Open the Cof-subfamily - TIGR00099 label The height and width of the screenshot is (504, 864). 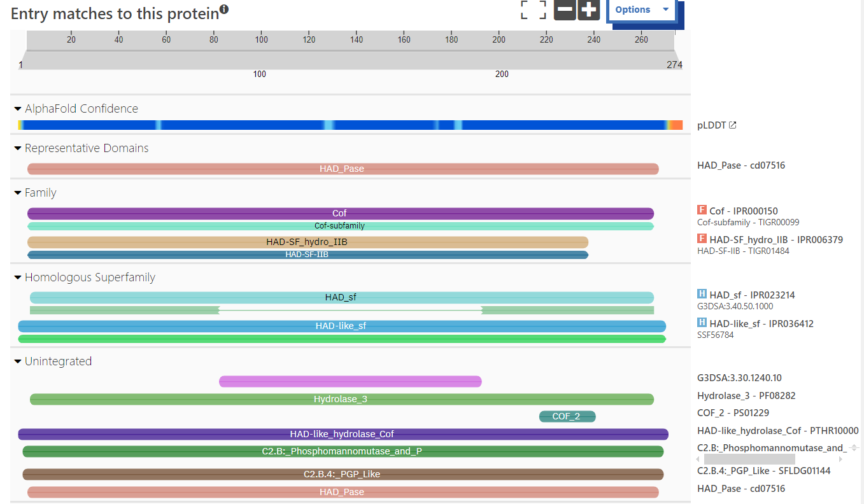pos(748,222)
